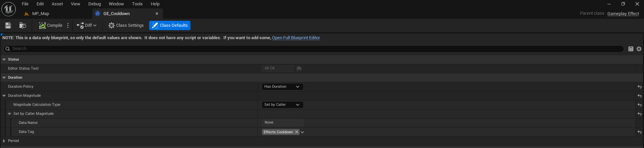Open the Tools menu

point(137,4)
